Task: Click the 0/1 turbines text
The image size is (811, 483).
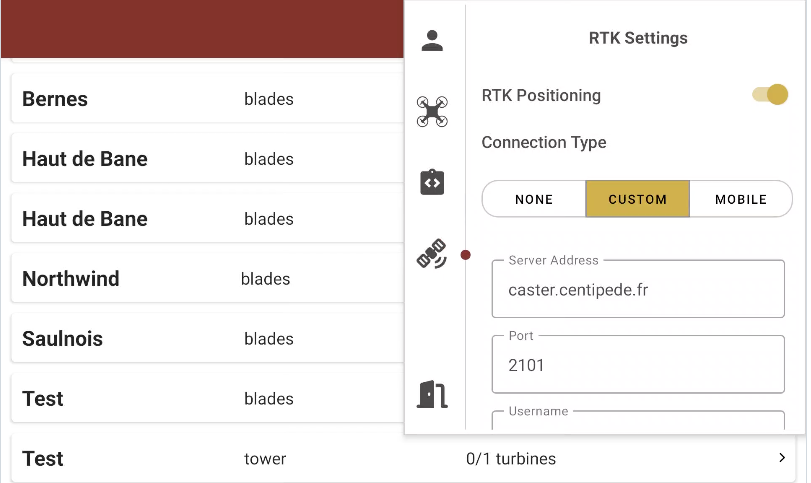Action: point(511,459)
